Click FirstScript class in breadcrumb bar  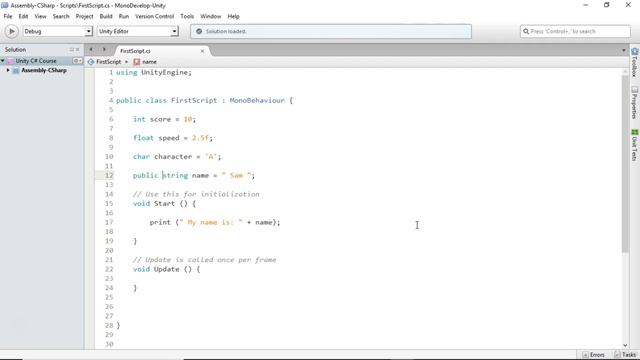coord(105,62)
